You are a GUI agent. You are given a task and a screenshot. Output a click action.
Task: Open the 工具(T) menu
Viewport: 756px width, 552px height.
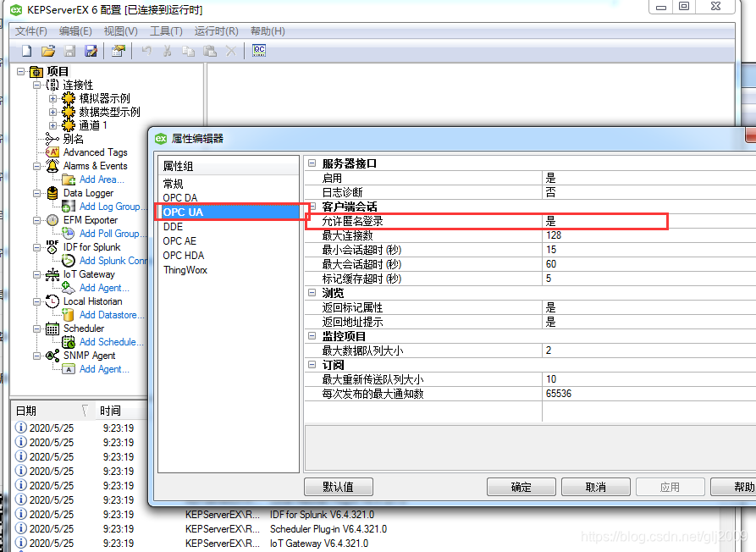(166, 31)
